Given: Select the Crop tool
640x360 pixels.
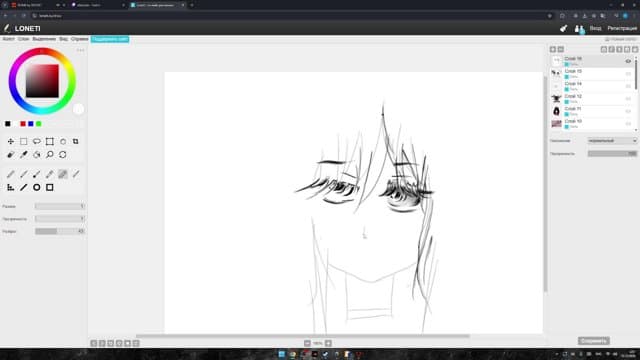Looking at the screenshot, I should click(76, 141).
